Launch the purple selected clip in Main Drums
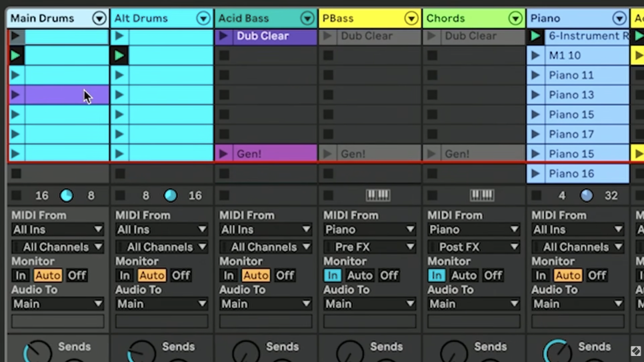Image resolution: width=644 pixels, height=362 pixels. [x=15, y=95]
